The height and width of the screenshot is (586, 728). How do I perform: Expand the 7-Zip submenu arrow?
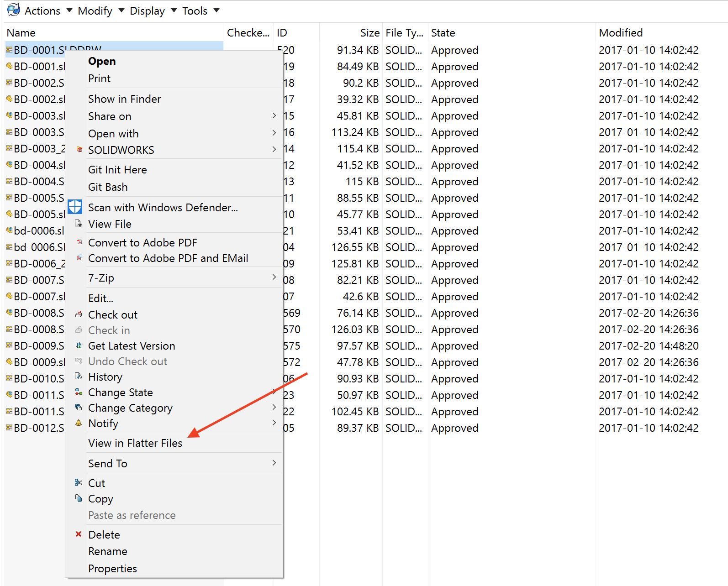pos(274,277)
